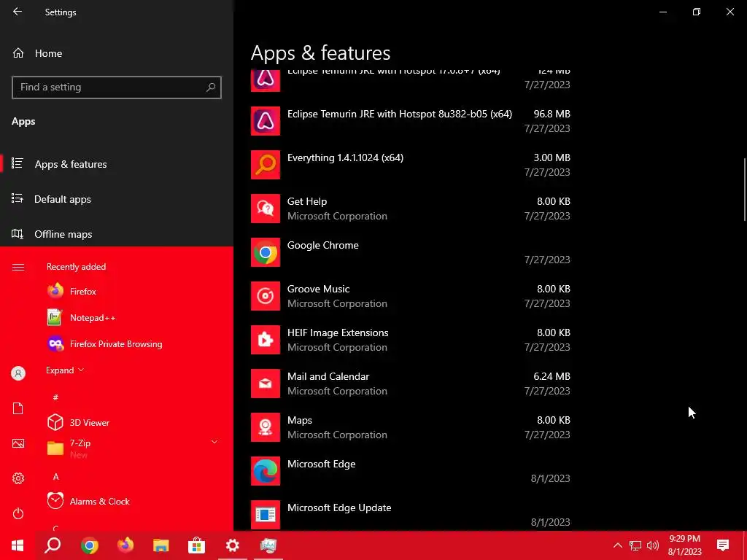Click the # header in Start app list
747x560 pixels.
(55, 397)
